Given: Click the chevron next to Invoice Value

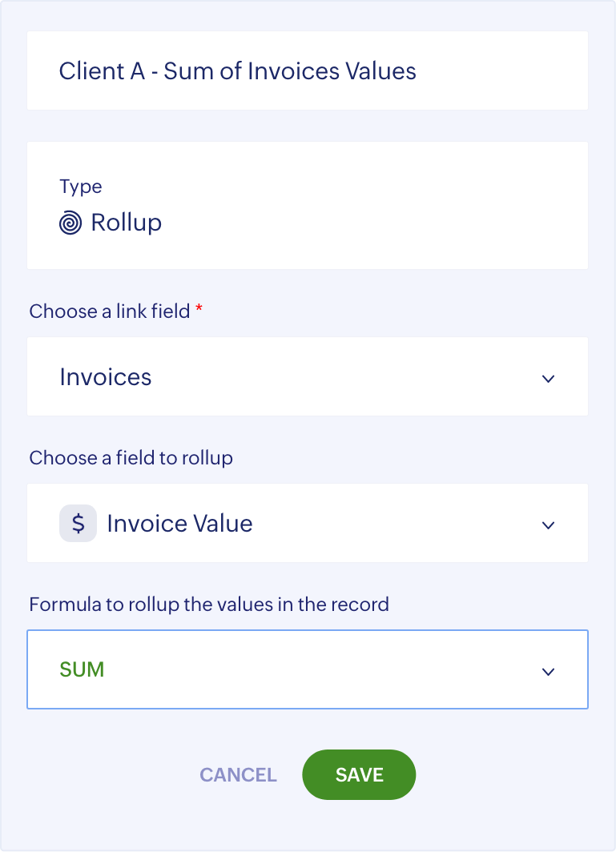Looking at the screenshot, I should (548, 524).
